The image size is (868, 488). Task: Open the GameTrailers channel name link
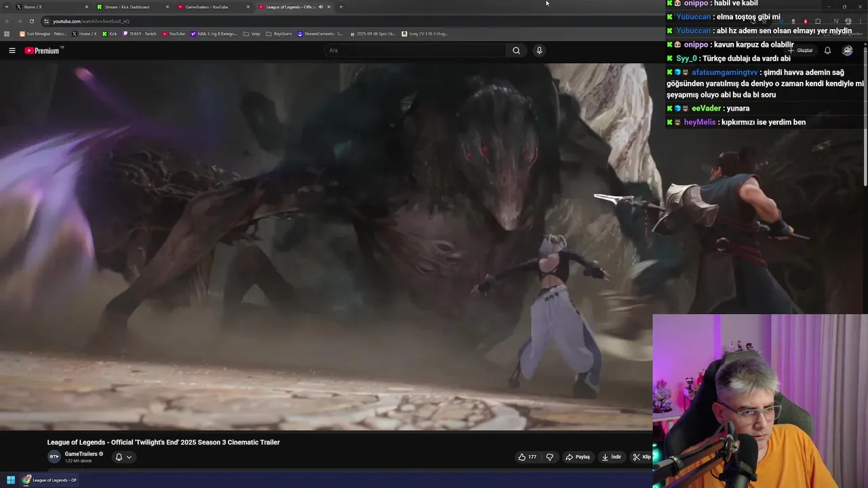pyautogui.click(x=81, y=454)
